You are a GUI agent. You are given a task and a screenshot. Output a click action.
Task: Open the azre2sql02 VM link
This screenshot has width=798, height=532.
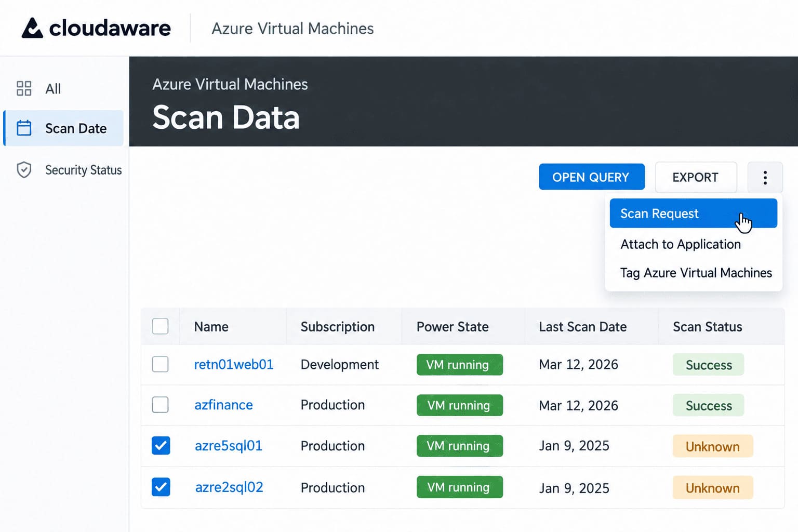pos(229,487)
